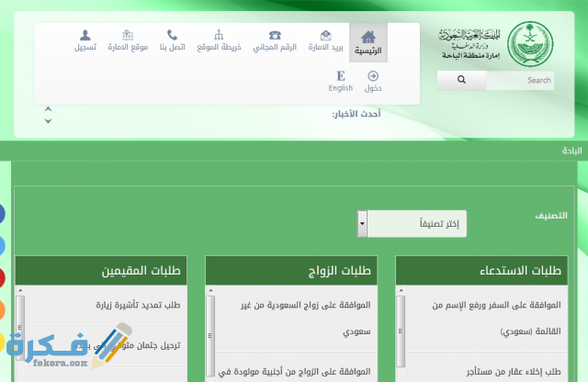Image resolution: width=588 pixels, height=382 pixels.
Task: Switch language via English E icon
Action: pyautogui.click(x=341, y=75)
